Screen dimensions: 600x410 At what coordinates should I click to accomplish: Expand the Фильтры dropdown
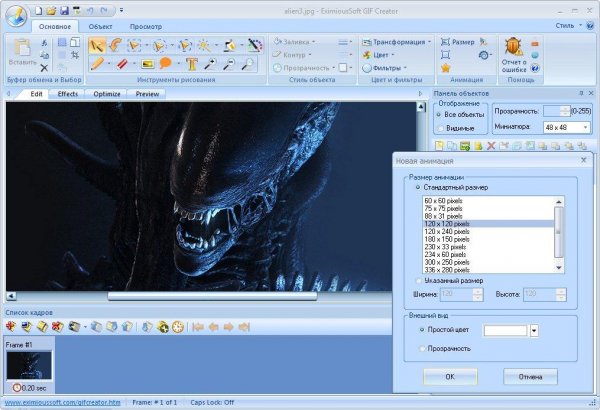click(384, 68)
